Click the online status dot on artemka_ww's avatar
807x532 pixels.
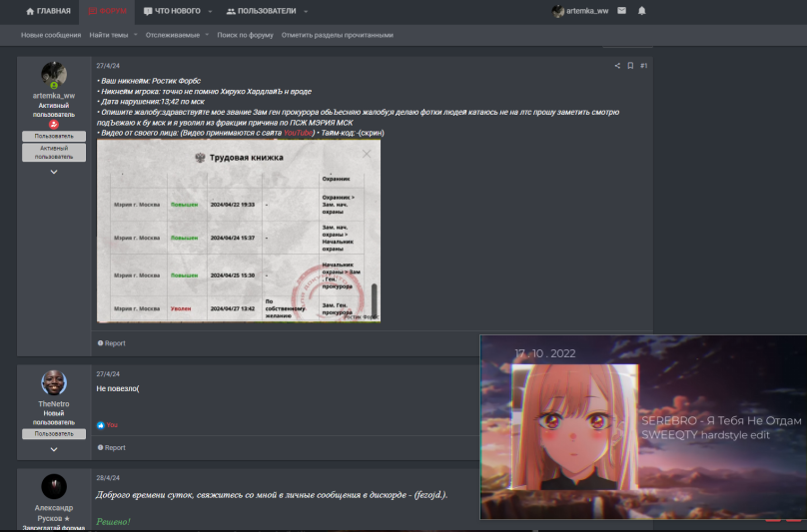54,86
